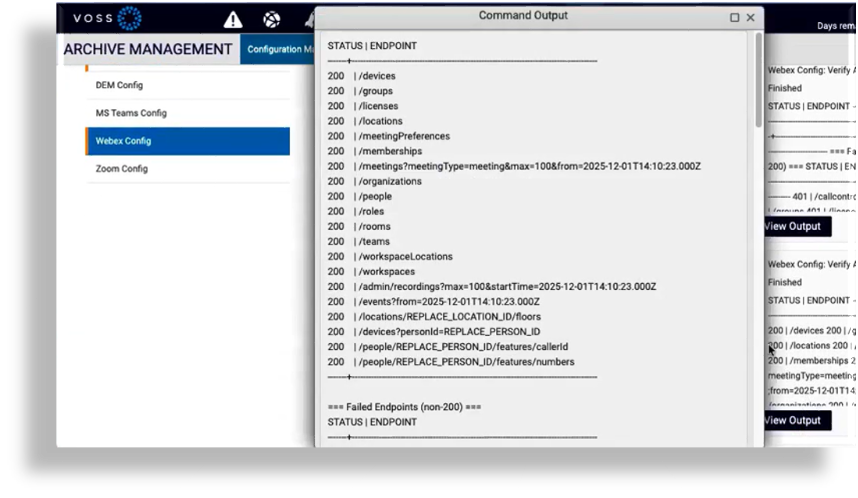
Task: Click the features/numbers endpoint row
Action: tap(451, 362)
